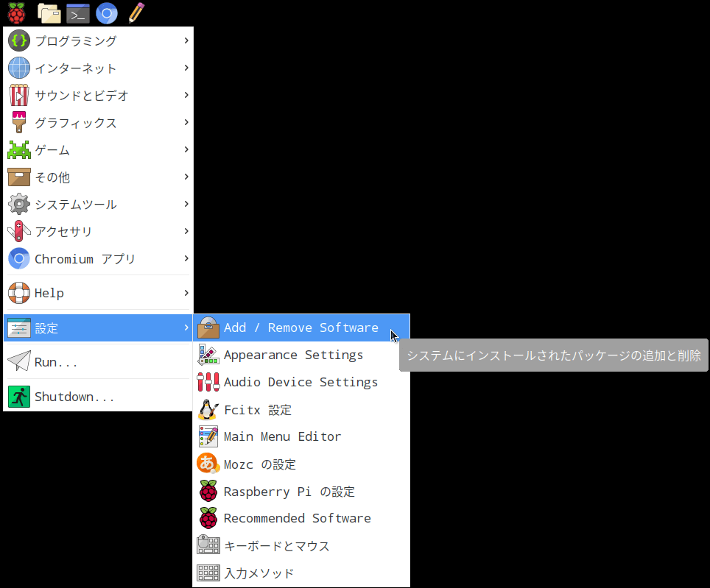Select the プログラミング menu category
This screenshot has height=588, width=710.
(98, 40)
